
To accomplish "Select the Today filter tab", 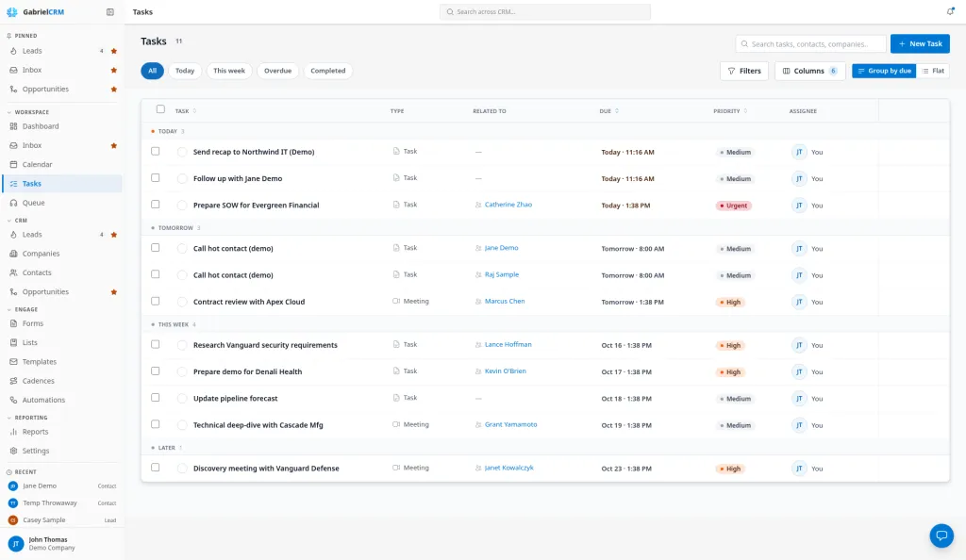I will coord(185,71).
